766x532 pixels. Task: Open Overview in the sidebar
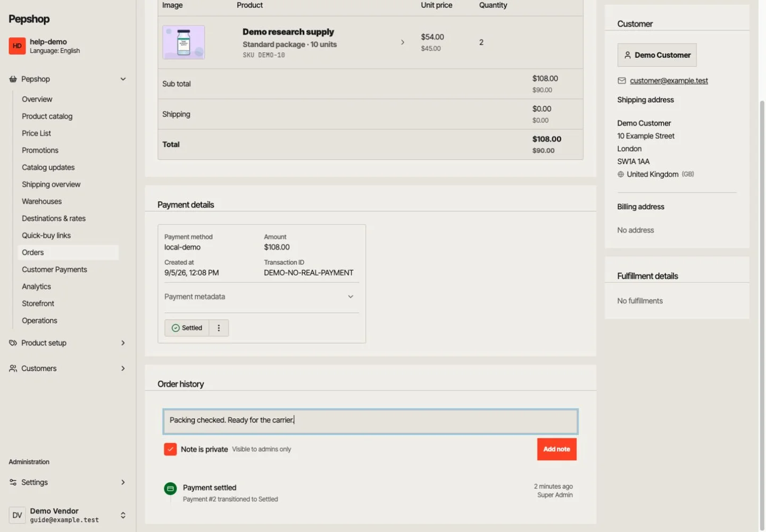[37, 99]
